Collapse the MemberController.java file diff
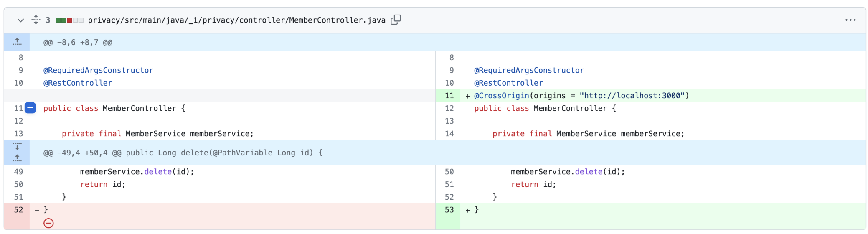This screenshot has width=868, height=234. (x=20, y=20)
